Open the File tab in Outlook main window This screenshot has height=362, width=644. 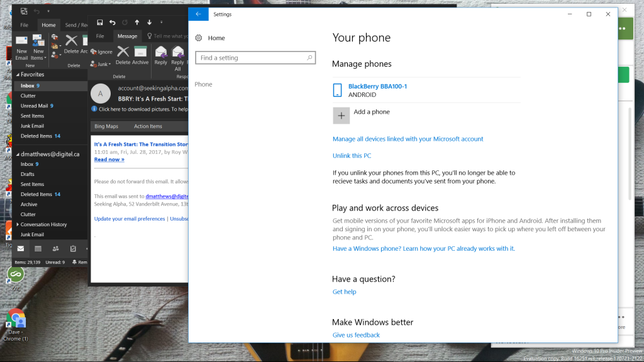click(x=25, y=25)
